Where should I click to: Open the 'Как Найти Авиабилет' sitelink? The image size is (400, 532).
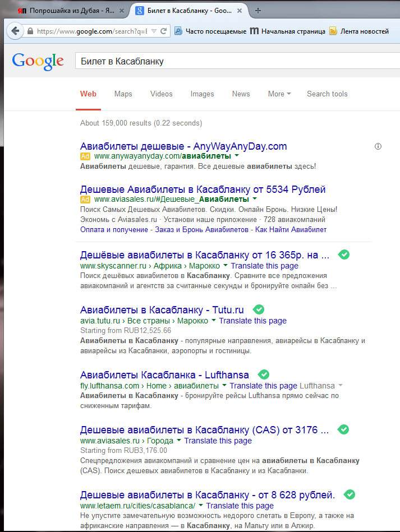[291, 230]
